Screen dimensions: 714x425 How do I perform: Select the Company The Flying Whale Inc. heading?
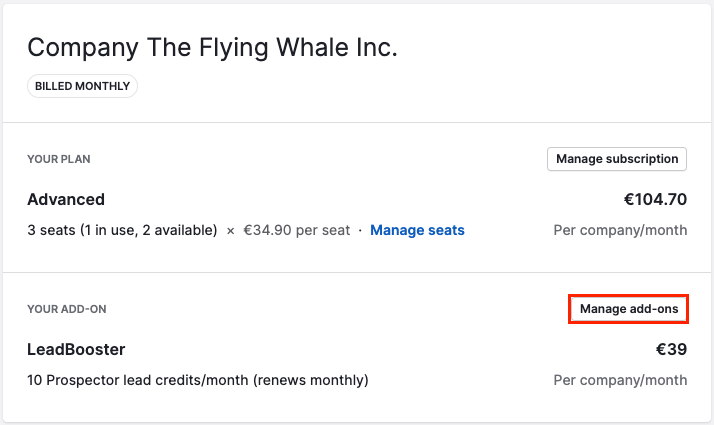(x=212, y=48)
